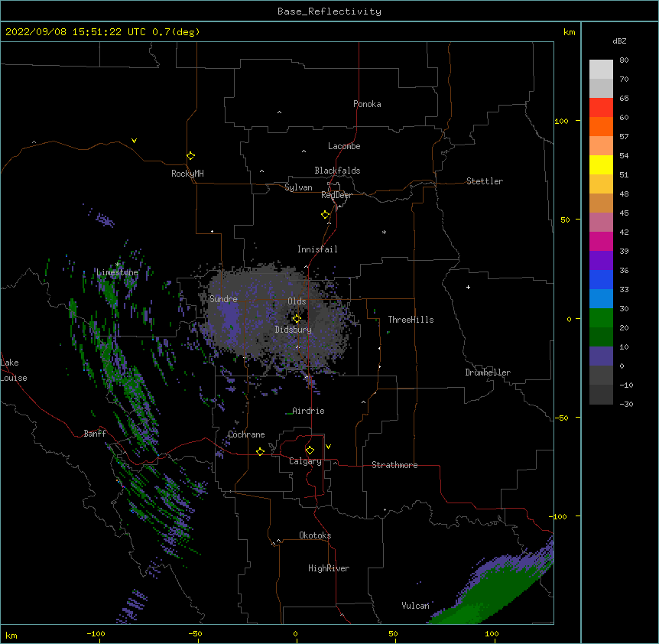Select the Strathmore label

394,465
